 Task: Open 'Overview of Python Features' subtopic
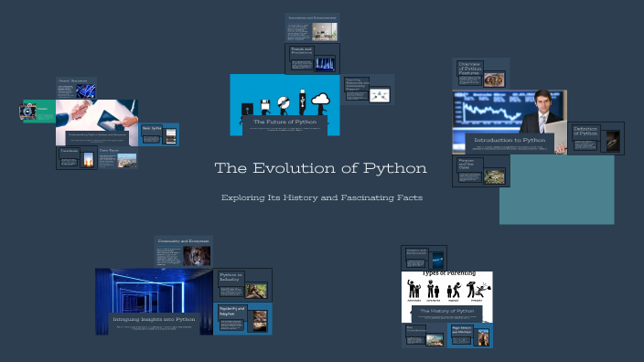pos(481,74)
